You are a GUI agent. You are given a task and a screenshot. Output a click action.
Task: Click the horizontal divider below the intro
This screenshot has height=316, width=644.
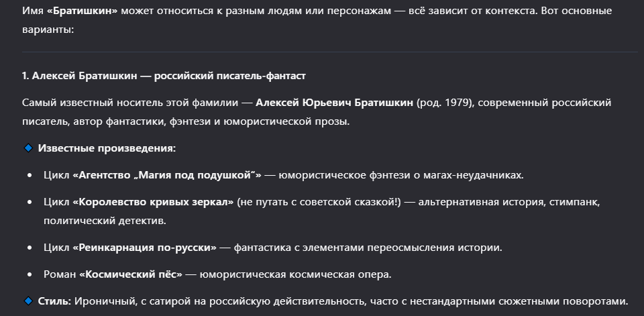click(x=330, y=52)
